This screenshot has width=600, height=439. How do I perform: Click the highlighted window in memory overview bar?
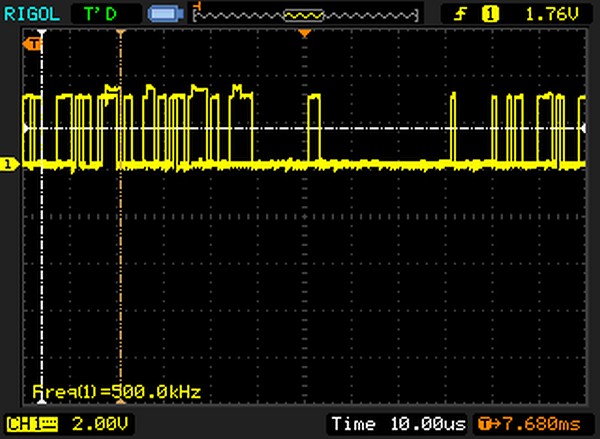click(x=304, y=15)
